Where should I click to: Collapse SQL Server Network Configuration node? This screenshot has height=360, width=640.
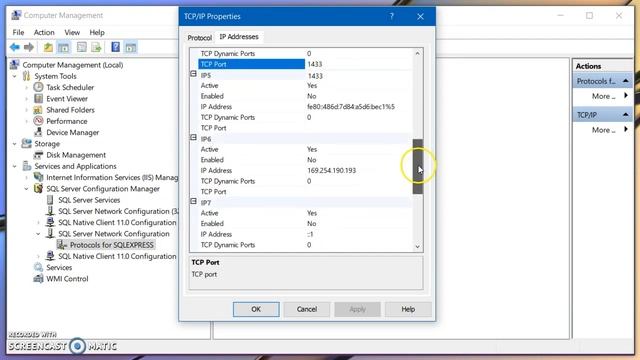pyautogui.click(x=38, y=234)
